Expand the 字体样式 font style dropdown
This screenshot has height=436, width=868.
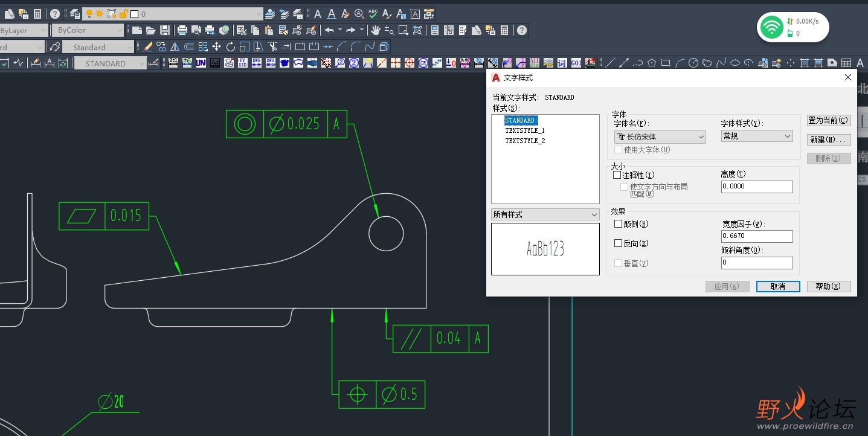(x=756, y=136)
